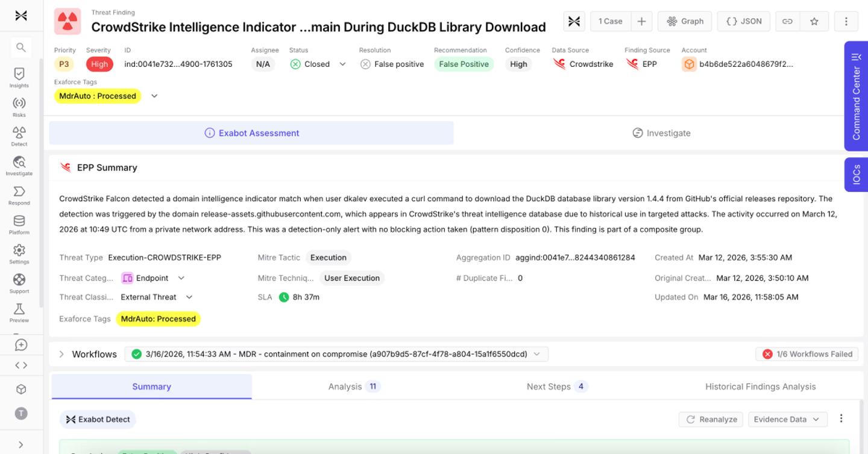
Task: Open Platform from the sidebar
Action: 19,225
